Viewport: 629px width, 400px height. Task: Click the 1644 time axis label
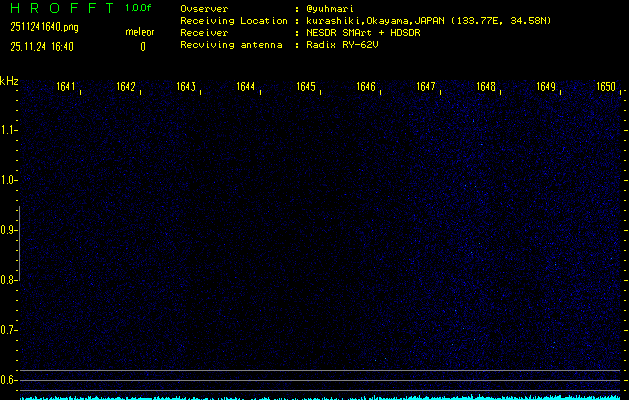pyautogui.click(x=246, y=87)
